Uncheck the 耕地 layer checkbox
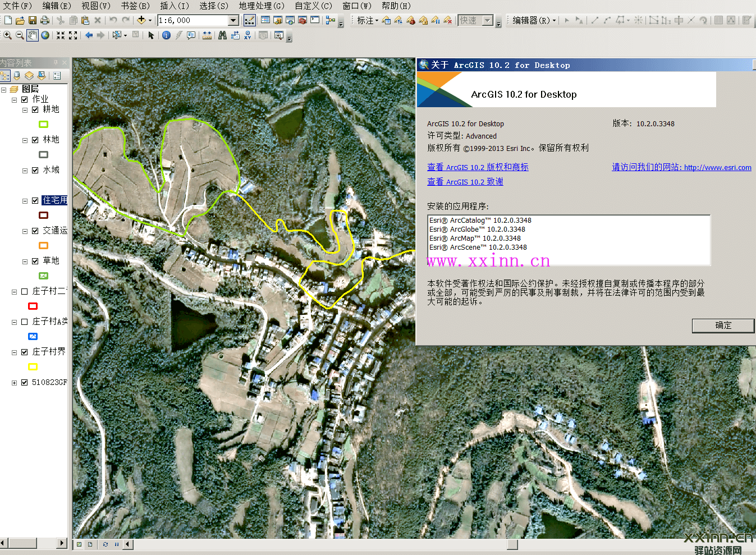The width and height of the screenshot is (756, 555). [x=35, y=109]
